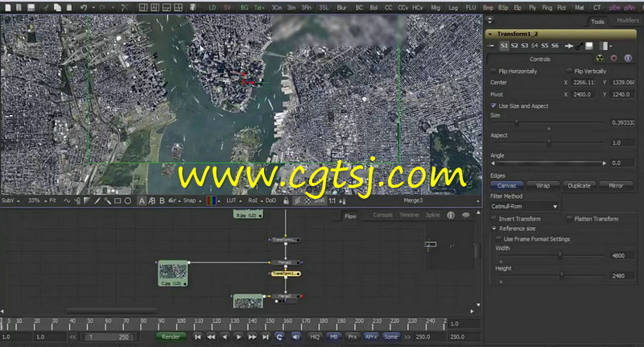Enable Flip Horizontally checkbox
This screenshot has width=644, height=347.
pyautogui.click(x=493, y=71)
